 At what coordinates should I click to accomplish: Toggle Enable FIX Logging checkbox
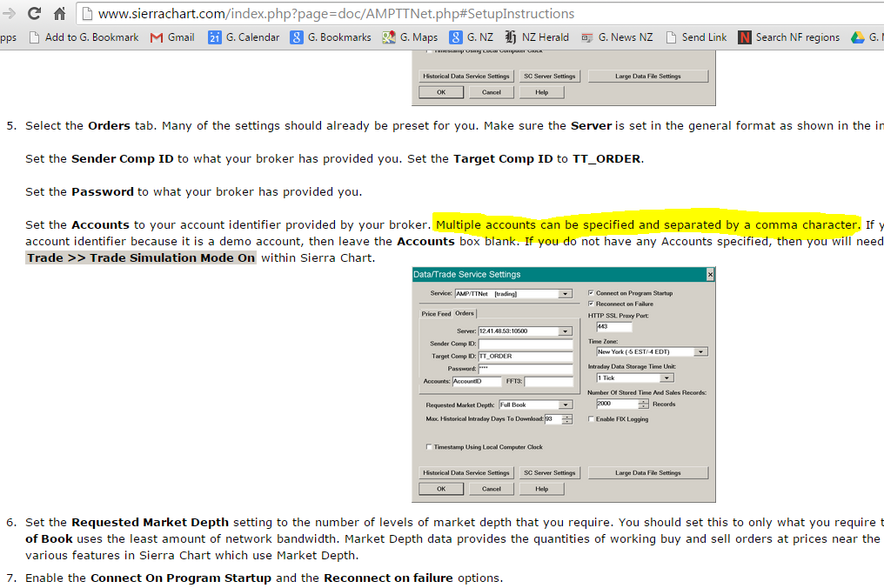(x=591, y=419)
